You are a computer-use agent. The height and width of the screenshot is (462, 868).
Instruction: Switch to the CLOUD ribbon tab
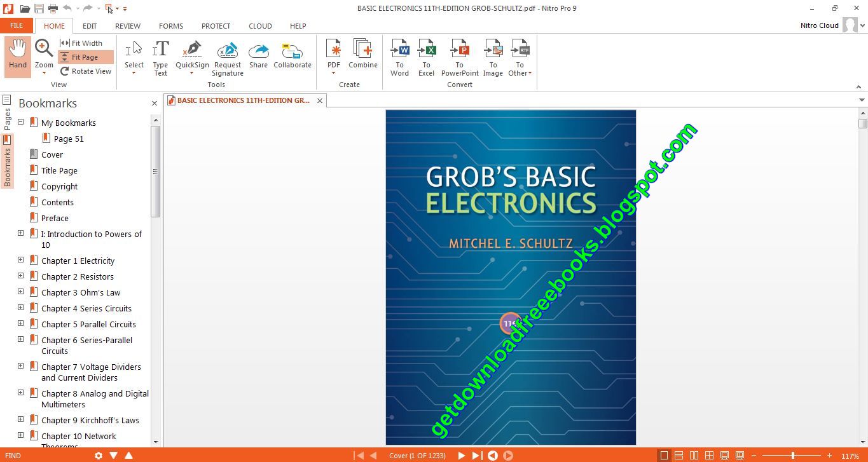pos(260,26)
